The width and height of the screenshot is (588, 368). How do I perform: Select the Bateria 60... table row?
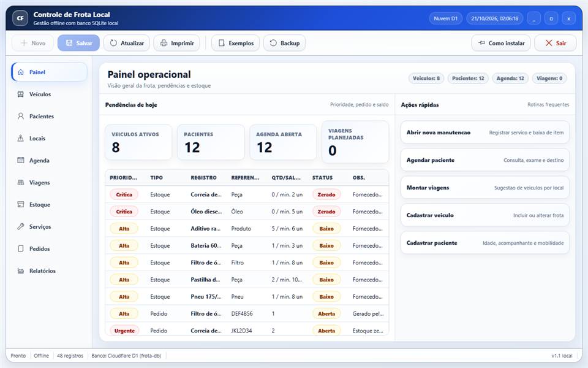coord(247,245)
